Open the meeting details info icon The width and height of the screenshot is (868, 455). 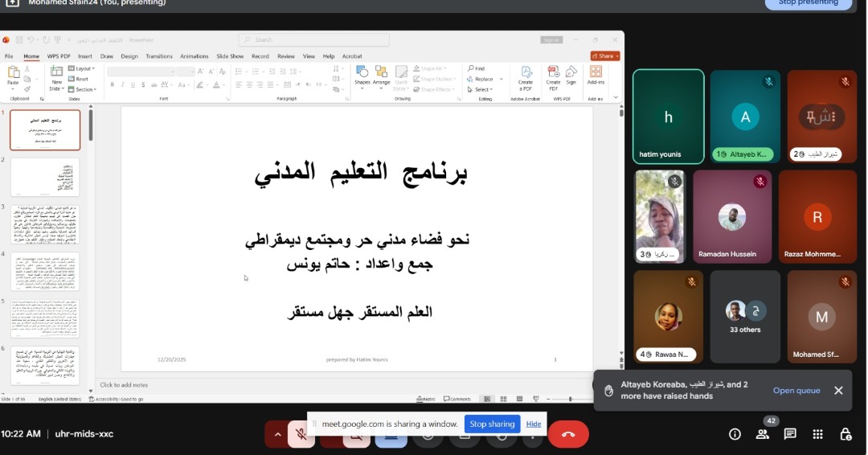tap(735, 434)
